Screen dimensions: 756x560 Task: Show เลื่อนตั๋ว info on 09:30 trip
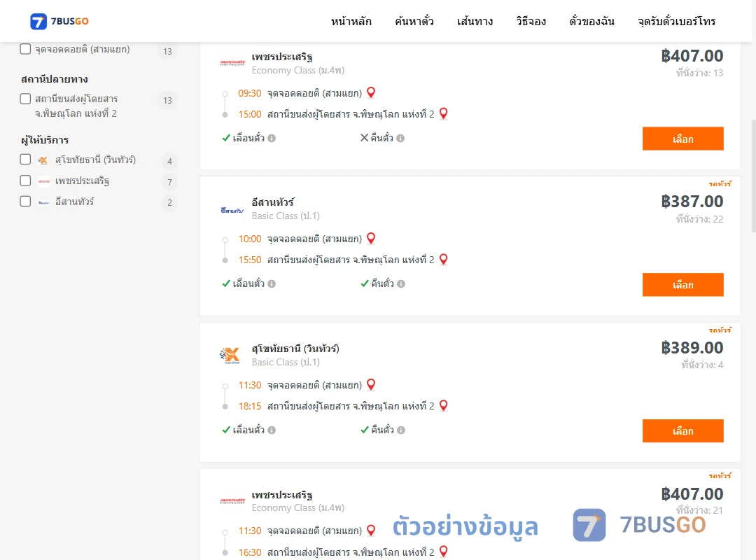click(x=272, y=139)
